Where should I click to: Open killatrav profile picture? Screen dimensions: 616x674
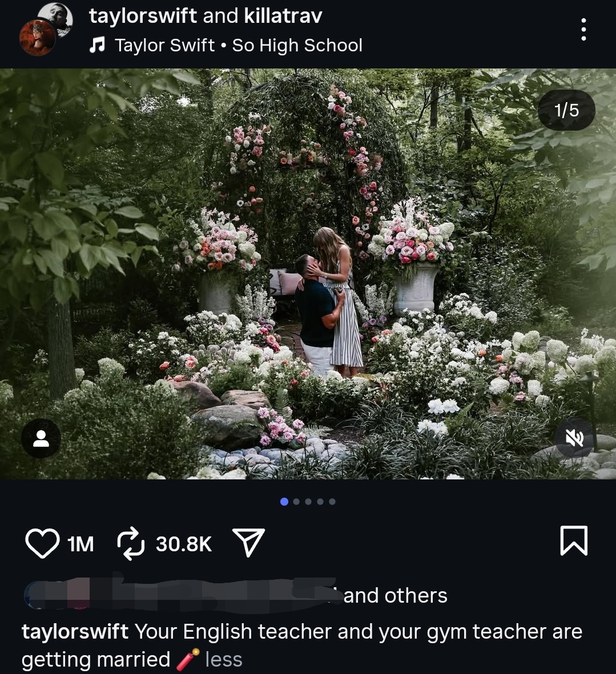[57, 17]
